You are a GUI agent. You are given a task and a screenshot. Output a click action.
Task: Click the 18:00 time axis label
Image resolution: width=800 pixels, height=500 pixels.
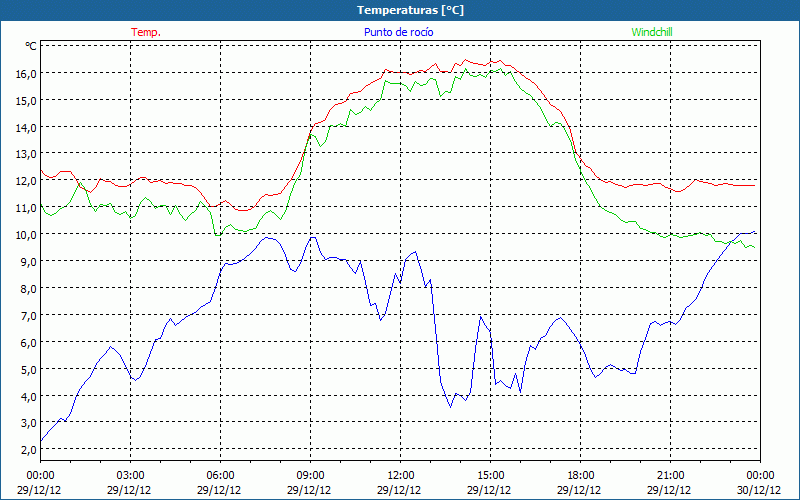click(580, 476)
